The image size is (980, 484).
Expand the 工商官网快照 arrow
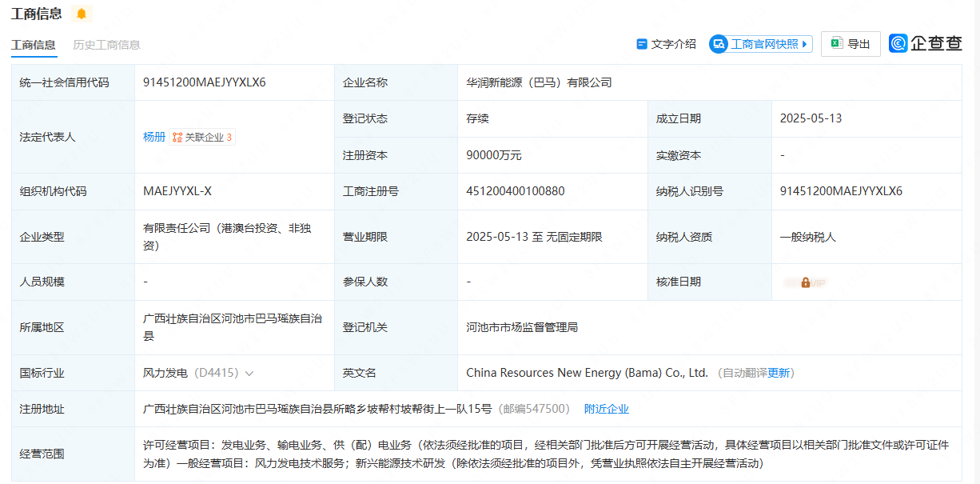click(x=804, y=44)
